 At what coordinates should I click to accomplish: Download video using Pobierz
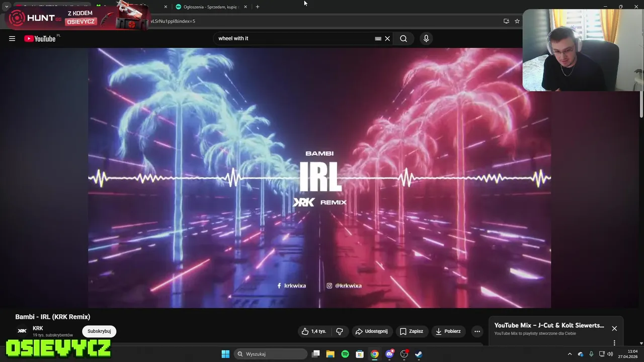pyautogui.click(x=448, y=331)
